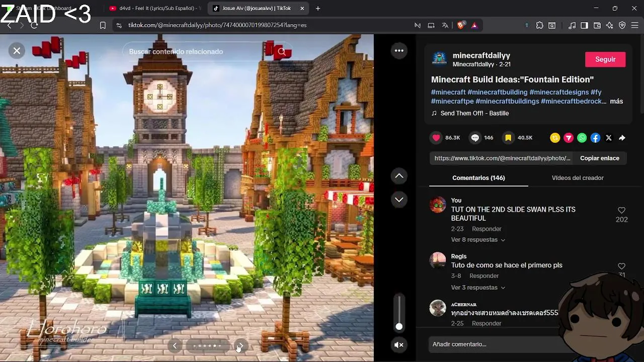Unmute the audio with the speaker icon
Screen dimensions: 644x362
click(x=399, y=345)
